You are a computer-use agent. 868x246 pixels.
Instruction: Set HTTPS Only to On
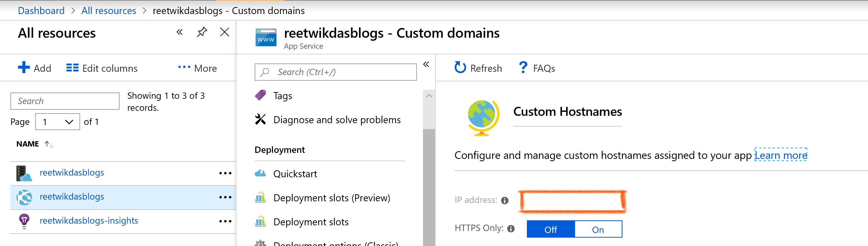pos(598,230)
